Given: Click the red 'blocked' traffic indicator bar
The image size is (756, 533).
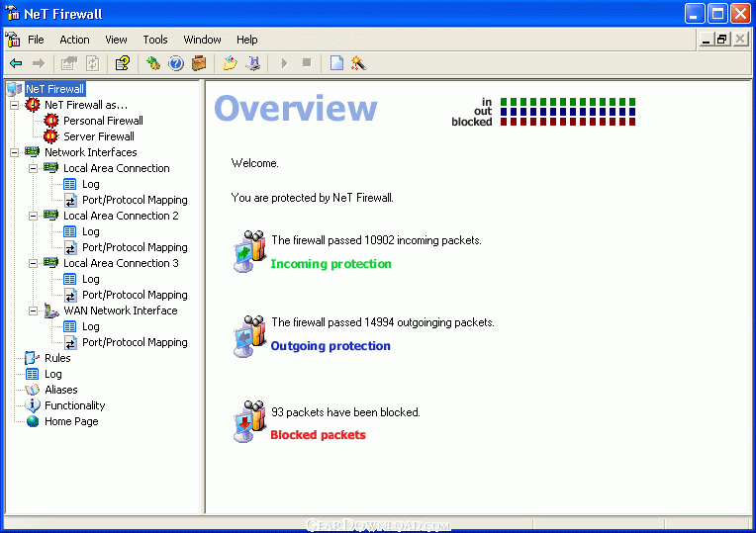Looking at the screenshot, I should point(568,122).
